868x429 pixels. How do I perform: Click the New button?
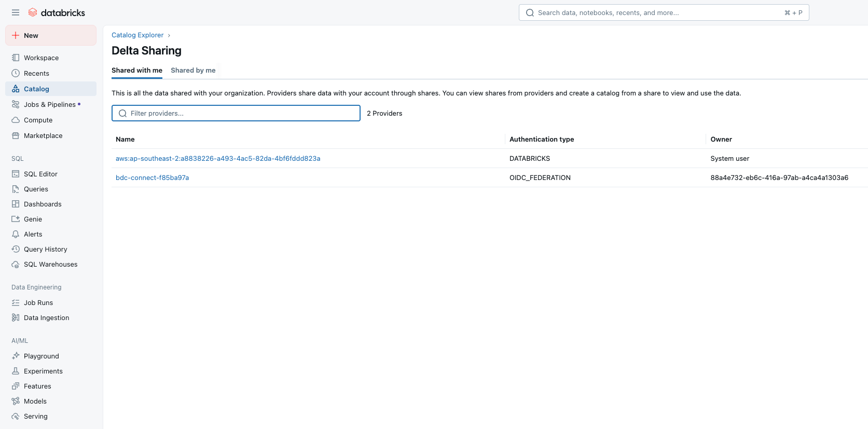click(x=51, y=35)
